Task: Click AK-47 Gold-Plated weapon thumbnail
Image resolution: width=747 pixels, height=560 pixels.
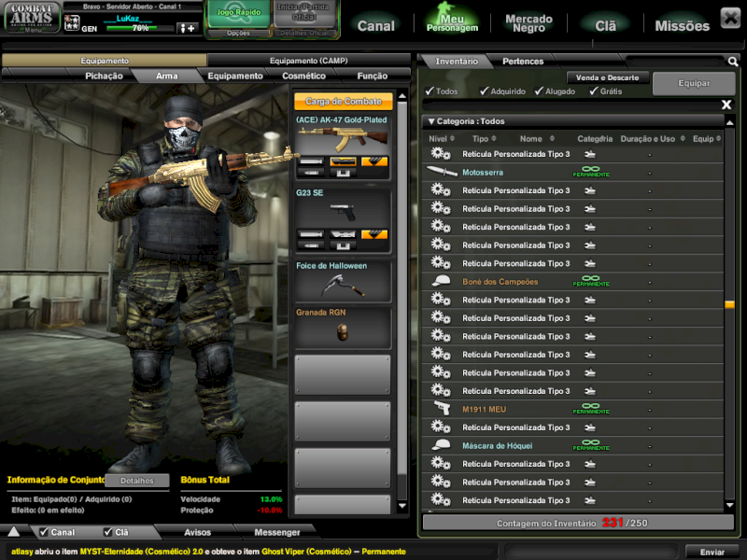Action: (x=343, y=138)
